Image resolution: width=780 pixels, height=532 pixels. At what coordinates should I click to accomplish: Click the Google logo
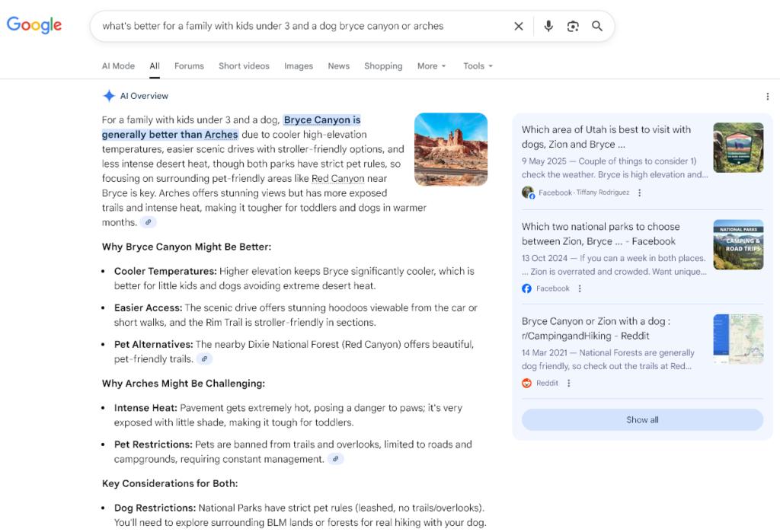[34, 25]
